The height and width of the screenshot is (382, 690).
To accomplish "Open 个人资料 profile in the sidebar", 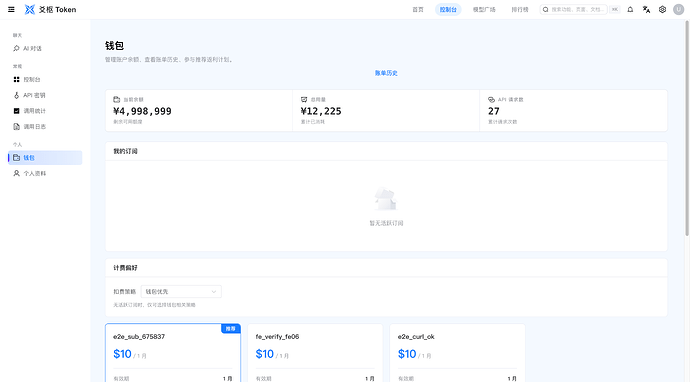I will [45, 173].
